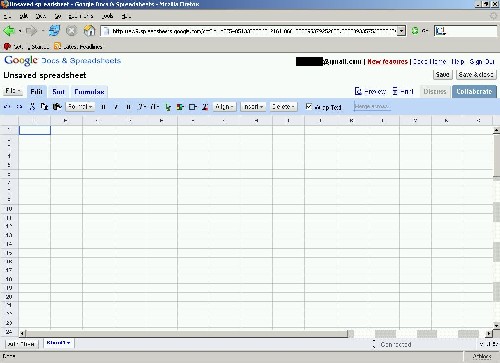The height and width of the screenshot is (363, 500).
Task: Open the Format dropdown
Action: [80, 107]
